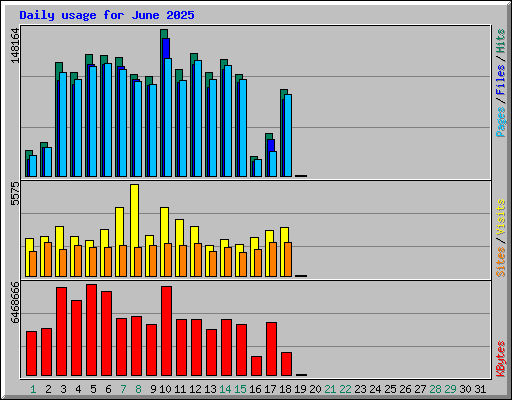This screenshot has width=512, height=400.
Task: Click day 5 label on the x-axis
Action: click(93, 389)
